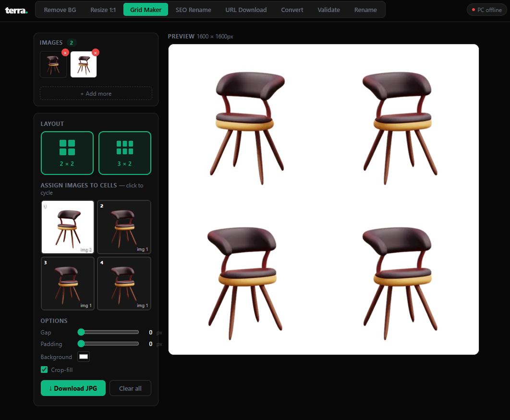Cycle image in cell 3

click(68, 283)
